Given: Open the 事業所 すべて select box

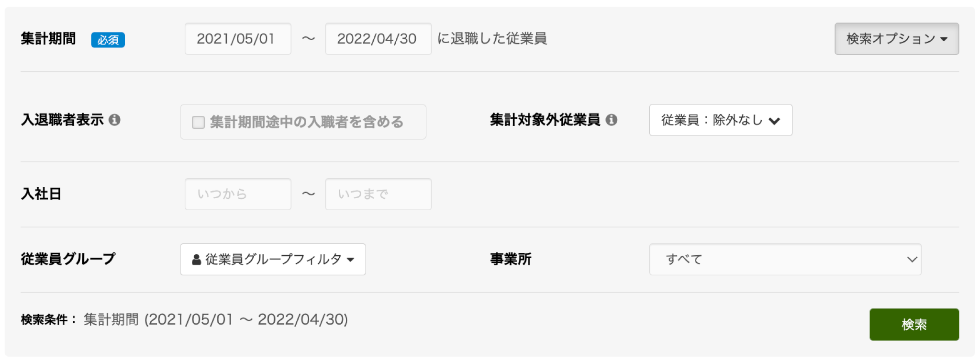Looking at the screenshot, I should coord(785,260).
